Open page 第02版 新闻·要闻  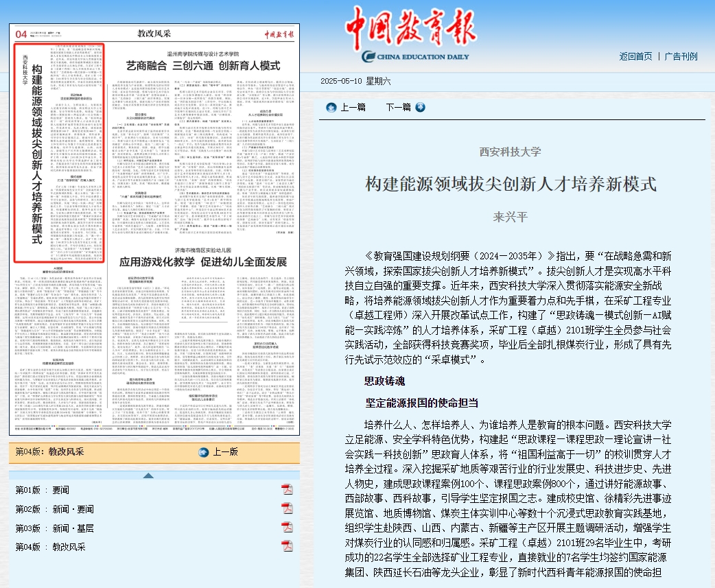pos(55,509)
